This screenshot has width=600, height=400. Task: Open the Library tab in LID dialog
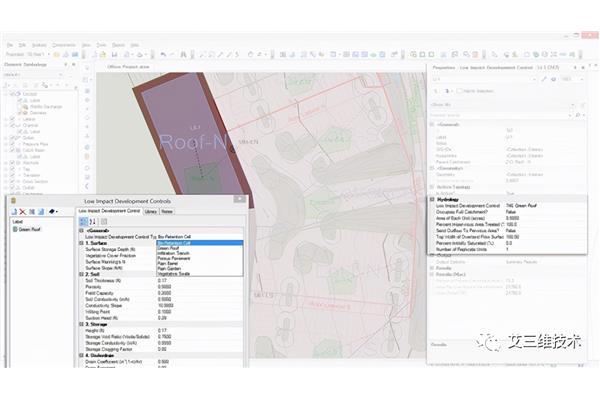[150, 211]
